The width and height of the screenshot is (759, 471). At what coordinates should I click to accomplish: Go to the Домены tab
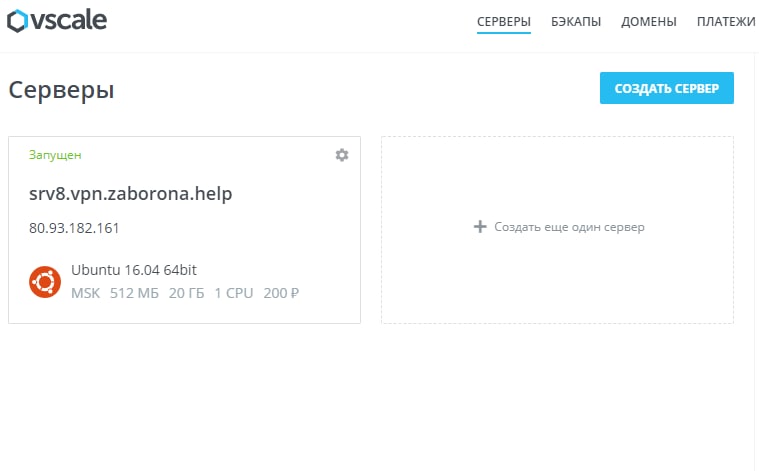[649, 22]
